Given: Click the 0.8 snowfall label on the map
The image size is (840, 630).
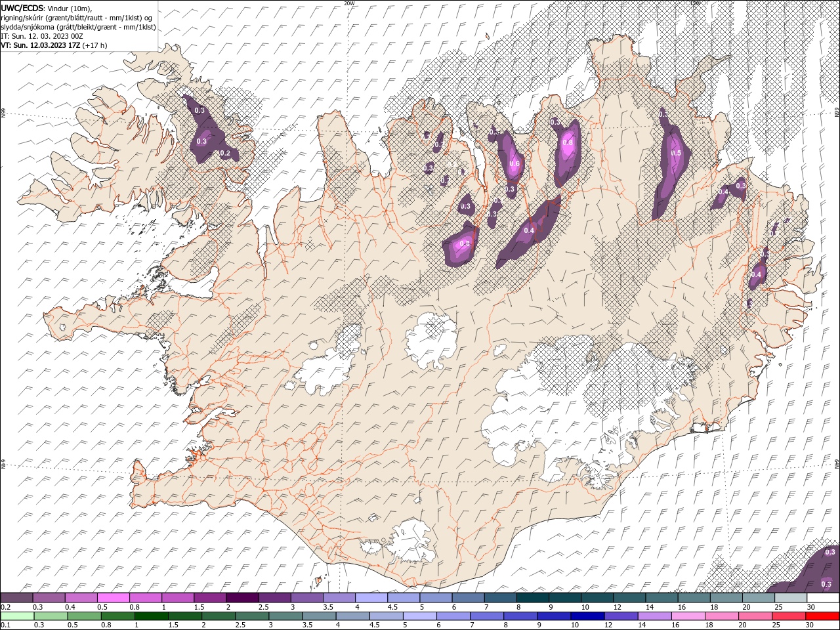Looking at the screenshot, I should (x=568, y=142).
